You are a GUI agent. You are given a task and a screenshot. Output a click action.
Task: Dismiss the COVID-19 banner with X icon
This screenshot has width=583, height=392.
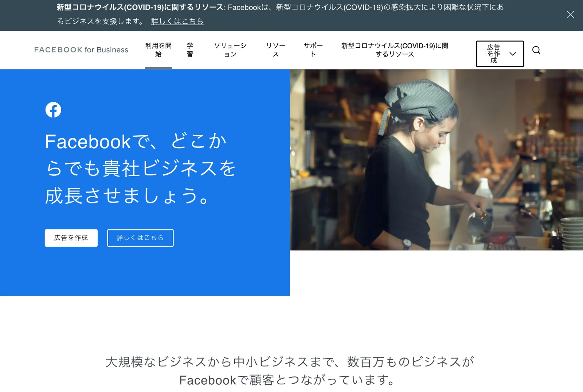pos(570,15)
